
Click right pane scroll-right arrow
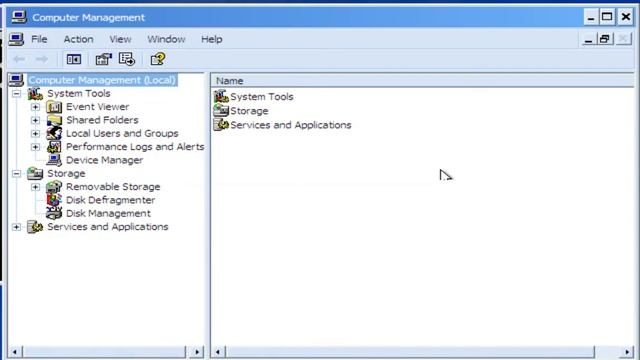[x=627, y=352]
